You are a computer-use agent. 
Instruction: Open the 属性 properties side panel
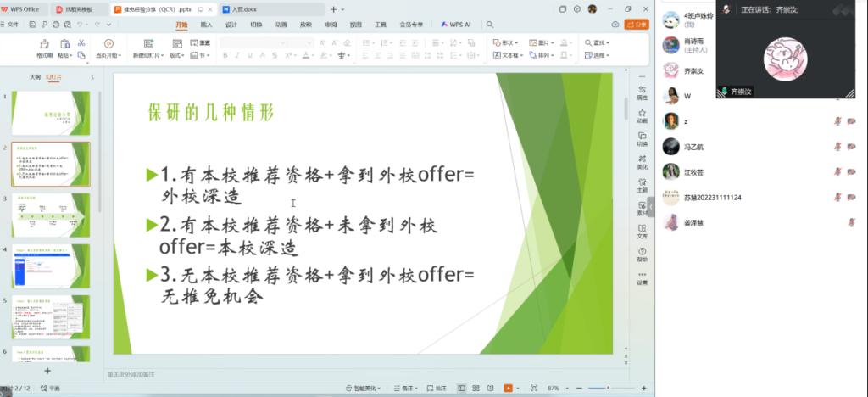pos(642,88)
